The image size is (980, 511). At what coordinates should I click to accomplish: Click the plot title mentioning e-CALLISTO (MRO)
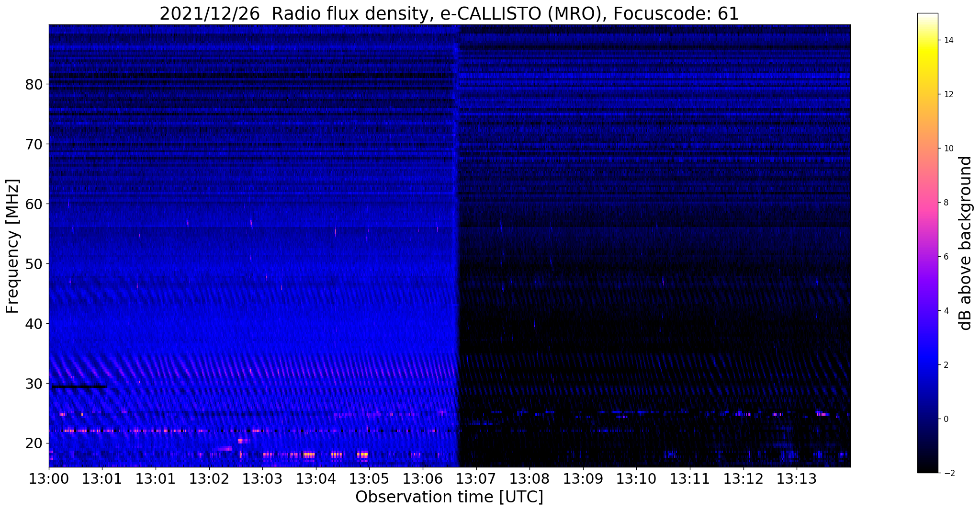449,13
